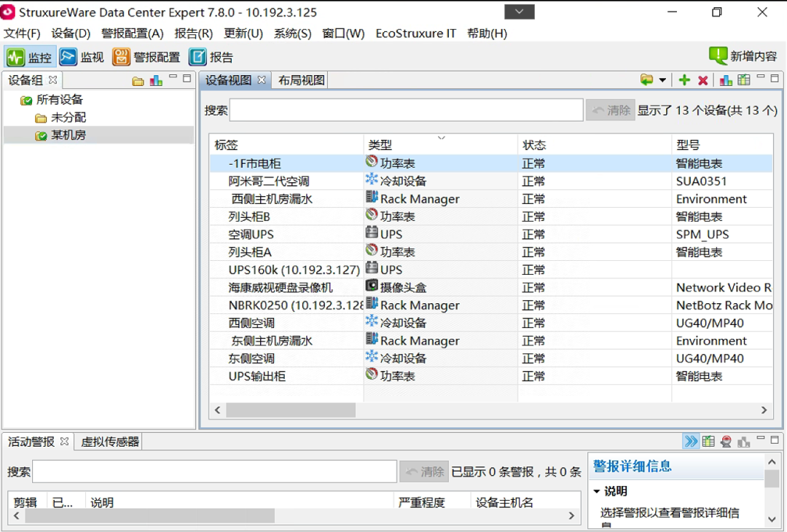Select the 阿米哥二代空调 device row
Viewport: 787px width, 532px height.
point(491,181)
